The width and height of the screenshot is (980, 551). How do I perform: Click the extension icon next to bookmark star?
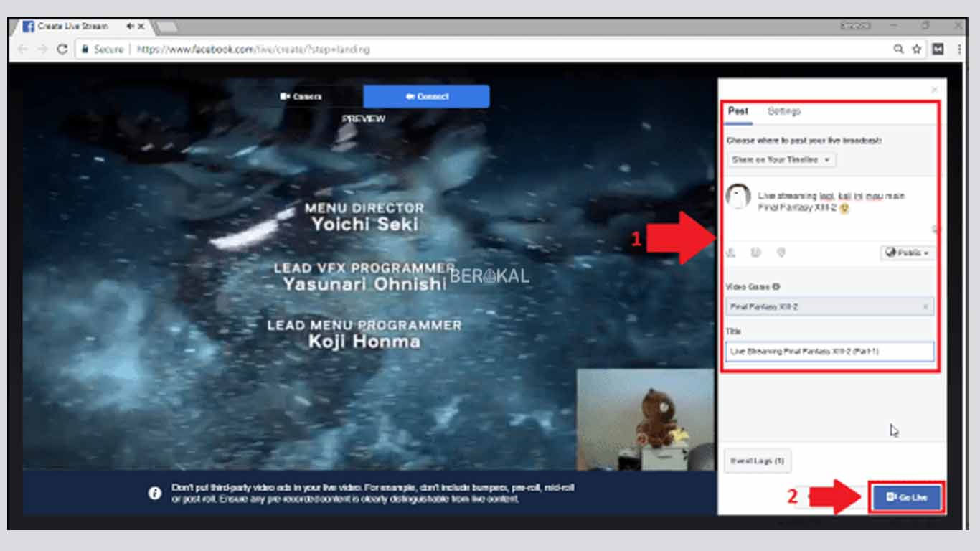(x=938, y=50)
